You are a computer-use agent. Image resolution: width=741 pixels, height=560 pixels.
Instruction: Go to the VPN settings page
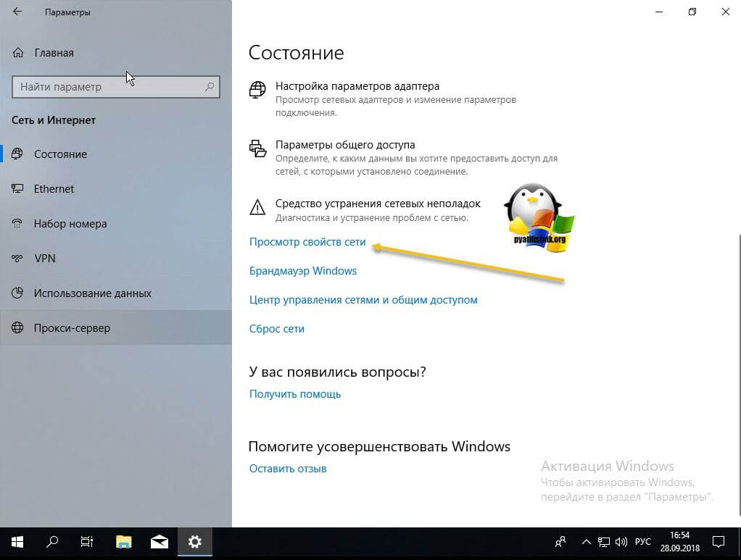click(x=44, y=259)
